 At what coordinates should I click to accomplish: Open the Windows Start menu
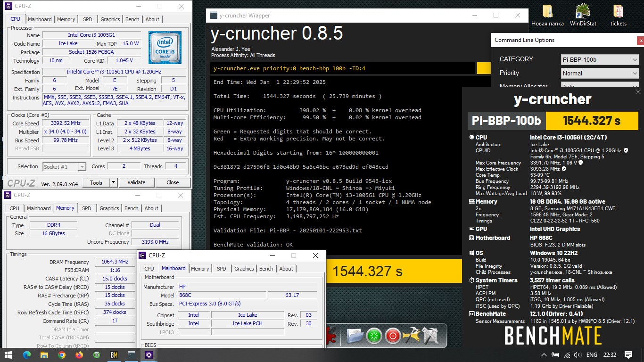pyautogui.click(x=8, y=354)
